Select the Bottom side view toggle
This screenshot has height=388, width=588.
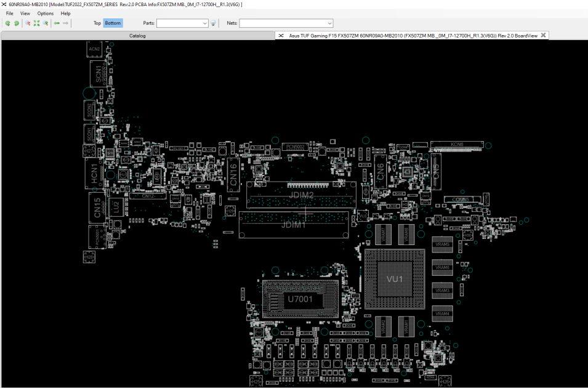[113, 23]
